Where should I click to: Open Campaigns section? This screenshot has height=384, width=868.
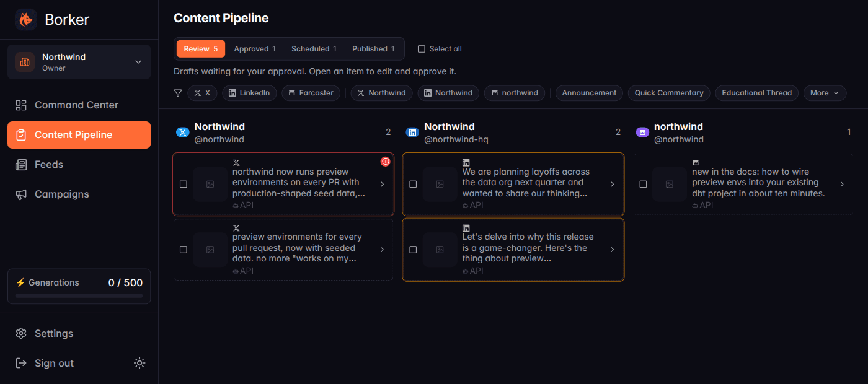(79, 194)
